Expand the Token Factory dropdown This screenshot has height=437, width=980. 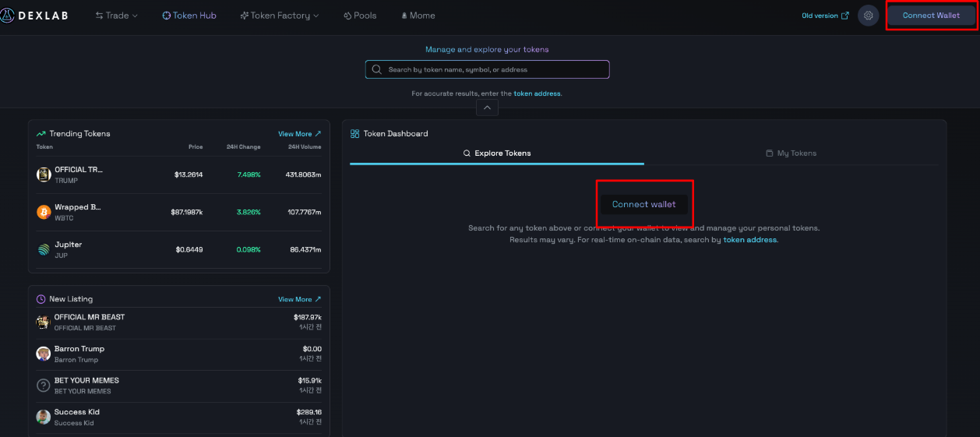click(280, 16)
